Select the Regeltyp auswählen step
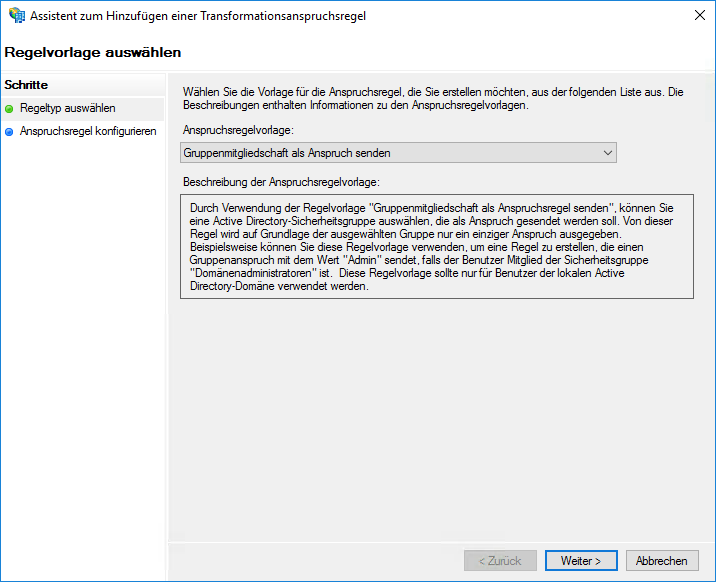The height and width of the screenshot is (582, 716). (67, 108)
